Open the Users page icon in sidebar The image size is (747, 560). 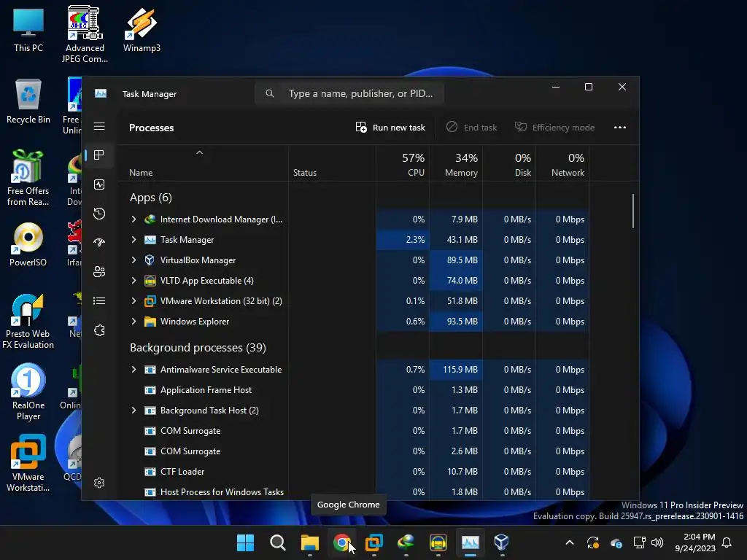point(99,272)
